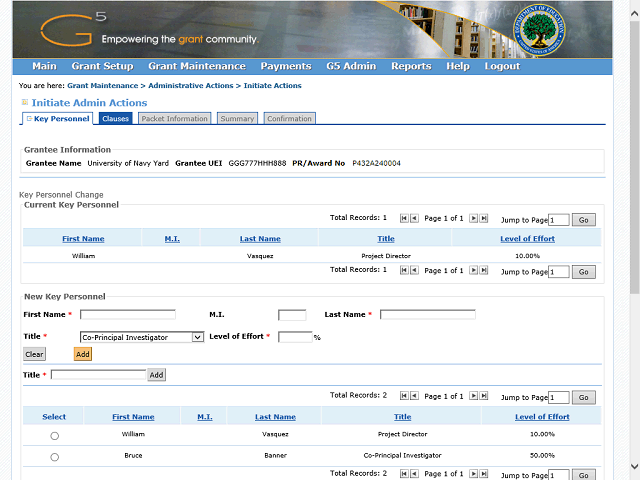Click last-page arrow in pager below Bruce Banner row
This screenshot has height=480, width=640.
[x=484, y=474]
